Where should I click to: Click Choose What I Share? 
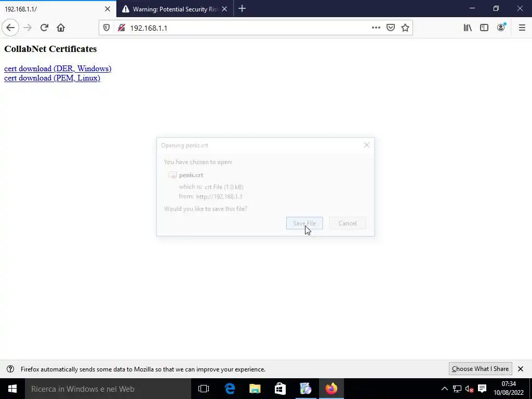pyautogui.click(x=480, y=369)
